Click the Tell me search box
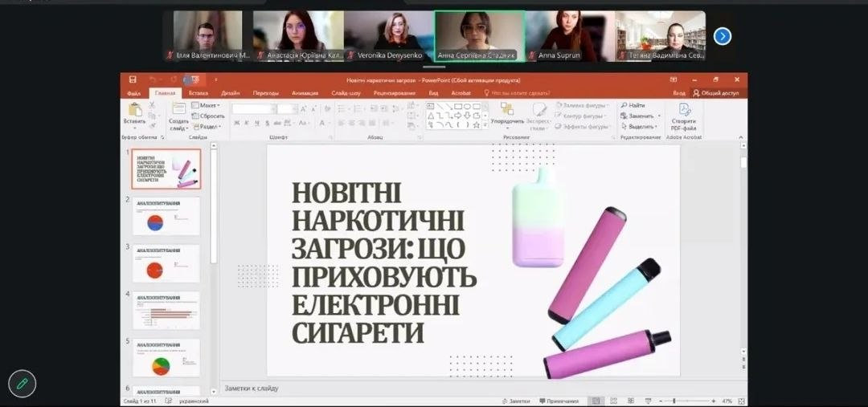Image resolution: width=868 pixels, height=407 pixels. click(x=517, y=93)
